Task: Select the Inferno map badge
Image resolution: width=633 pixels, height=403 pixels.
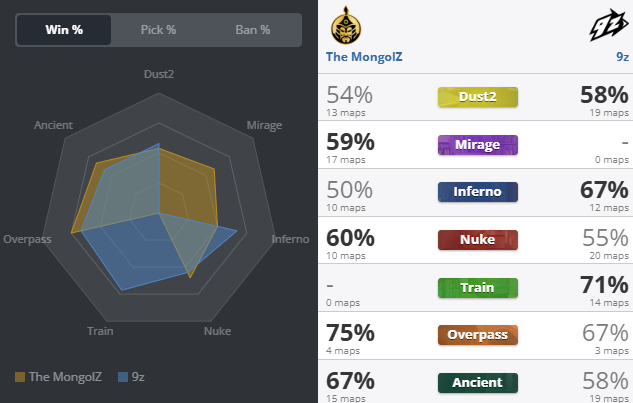Action: click(x=477, y=192)
